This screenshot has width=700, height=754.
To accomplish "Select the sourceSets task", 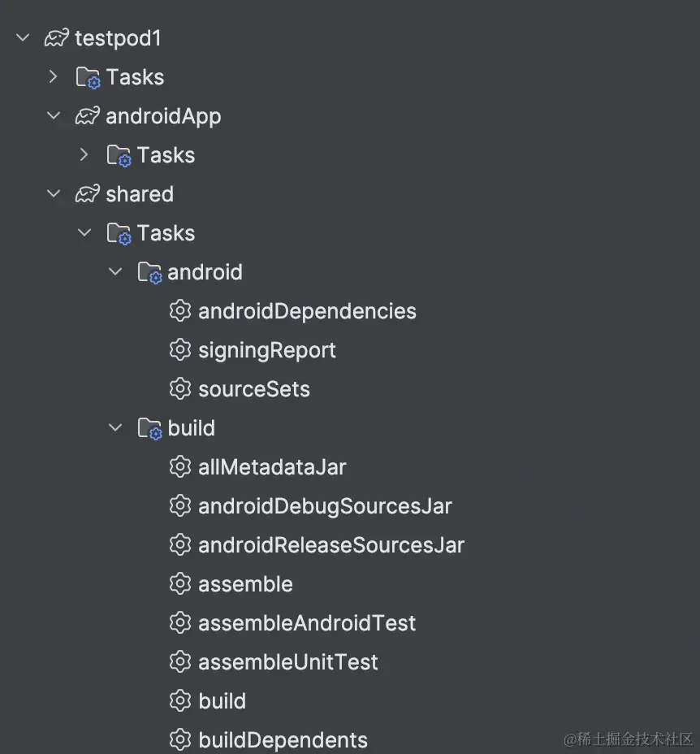I will click(x=253, y=389).
